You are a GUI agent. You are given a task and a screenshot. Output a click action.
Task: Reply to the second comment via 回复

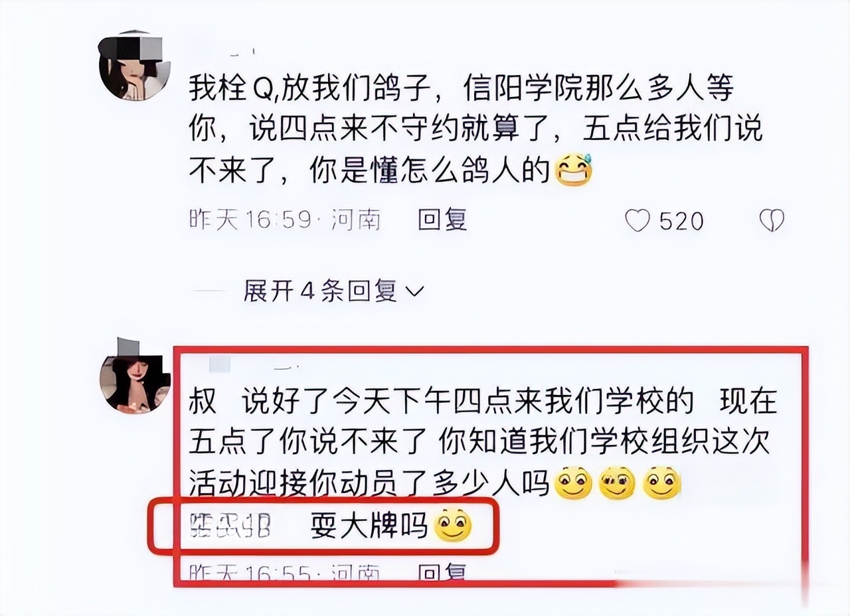(442, 572)
